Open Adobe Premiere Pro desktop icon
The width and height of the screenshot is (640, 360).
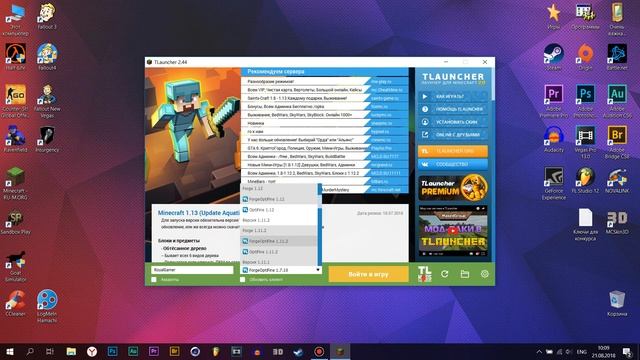click(x=553, y=101)
